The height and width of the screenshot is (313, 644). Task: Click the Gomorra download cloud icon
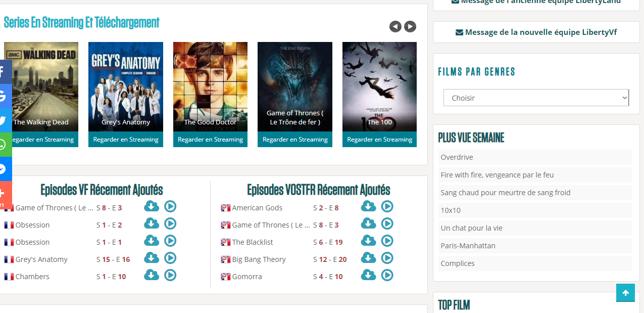coord(368,275)
